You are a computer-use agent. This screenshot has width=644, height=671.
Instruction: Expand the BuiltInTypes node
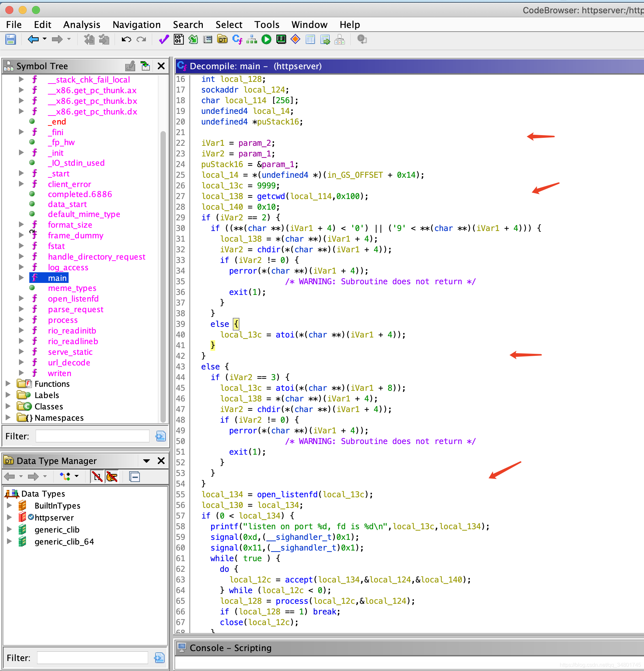coord(9,505)
